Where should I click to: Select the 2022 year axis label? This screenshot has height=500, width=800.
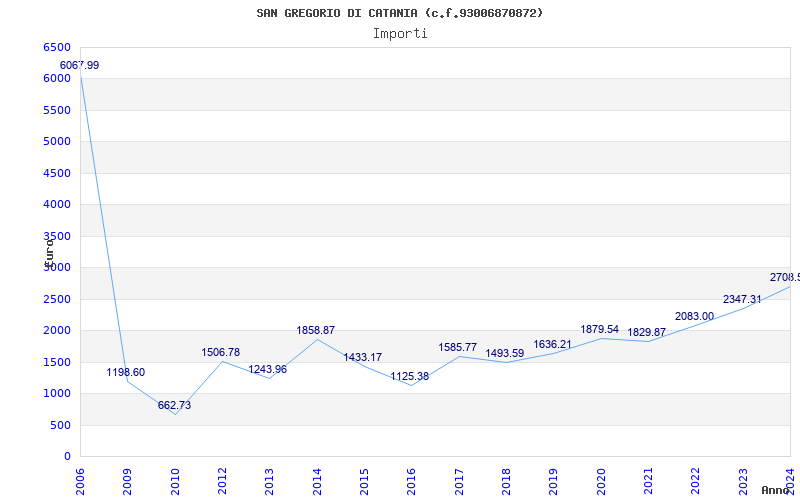coord(696,479)
